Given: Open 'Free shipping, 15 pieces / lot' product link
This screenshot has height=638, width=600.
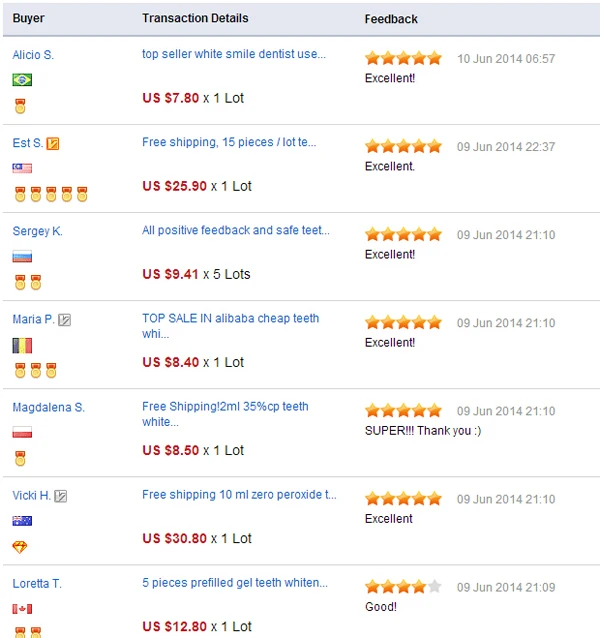Looking at the screenshot, I should point(229,142).
